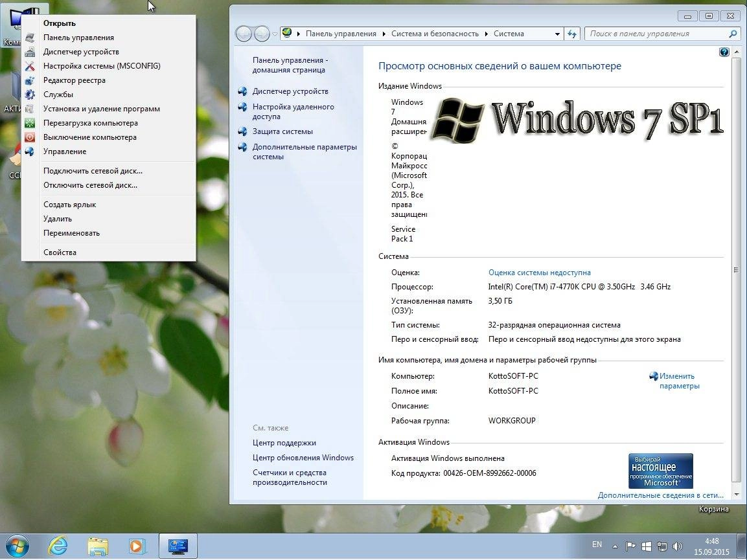Viewport: 747px width, 560px height.
Task: Open the address bar history dropdown
Action: click(557, 34)
